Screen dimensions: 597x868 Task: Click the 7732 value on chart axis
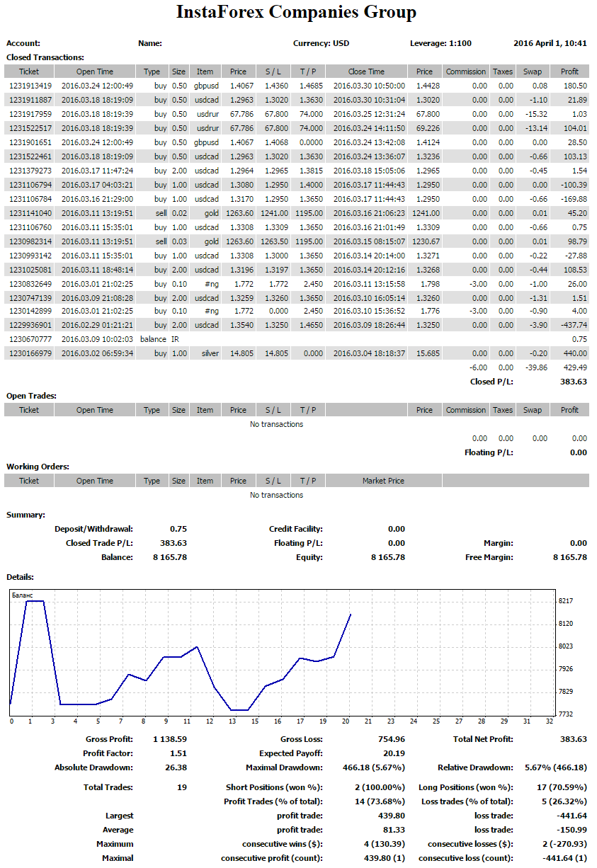(565, 714)
